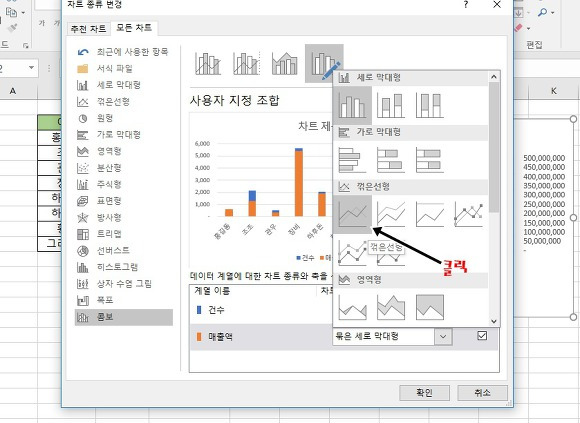Image resolution: width=580 pixels, height=423 pixels.
Task: Click 매출액 series name
Action: pos(220,336)
